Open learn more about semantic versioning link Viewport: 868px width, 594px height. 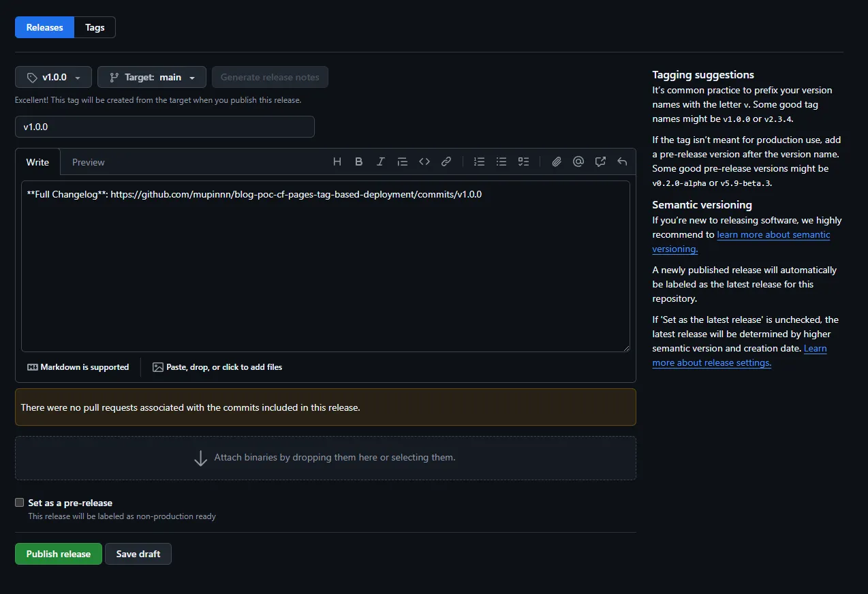[773, 234]
